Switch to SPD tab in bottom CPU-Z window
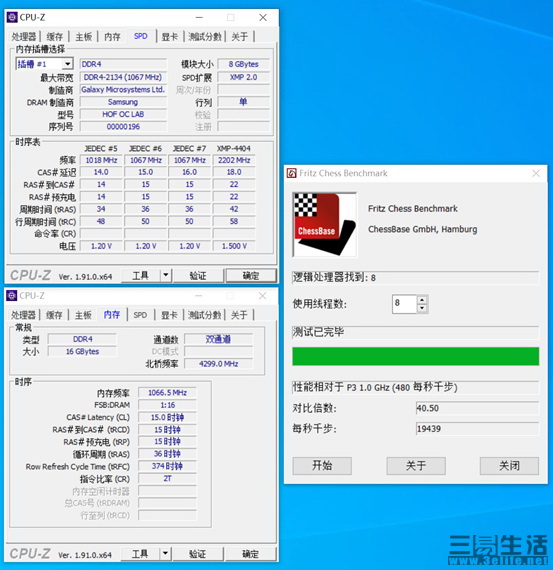The height and width of the screenshot is (570, 553). coord(140,315)
